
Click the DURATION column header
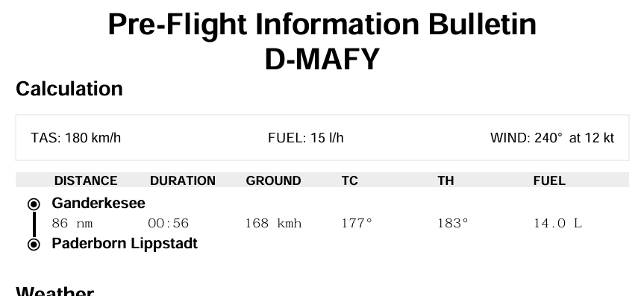pos(183,180)
